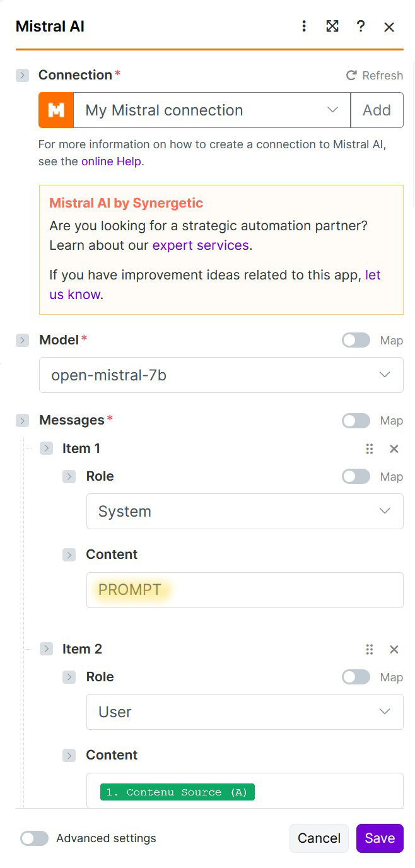The height and width of the screenshot is (868, 415).
Task: Delete Item 2 using the X icon
Action: pyautogui.click(x=394, y=649)
